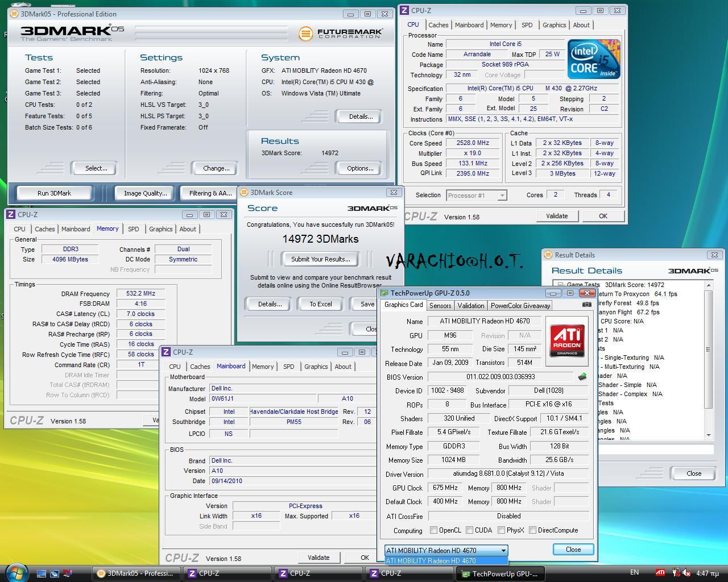Switch to About tab in CPU-Z Mainboard window
Image resolution: width=728 pixels, height=582 pixels.
(x=342, y=367)
